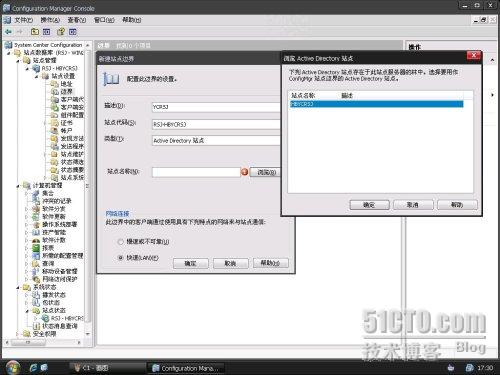
Task: Collapse the 站点数据库 tree node
Action: tap(8, 53)
